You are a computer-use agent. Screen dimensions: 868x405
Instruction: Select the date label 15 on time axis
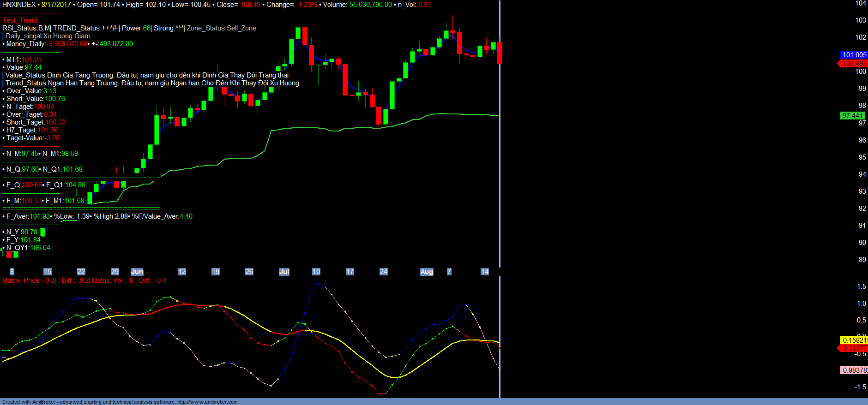(48, 272)
